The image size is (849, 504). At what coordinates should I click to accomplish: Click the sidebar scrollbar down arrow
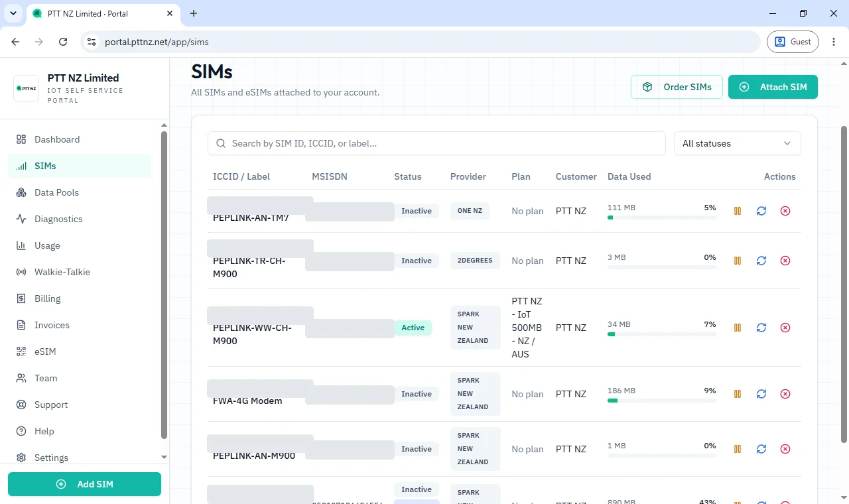(164, 458)
